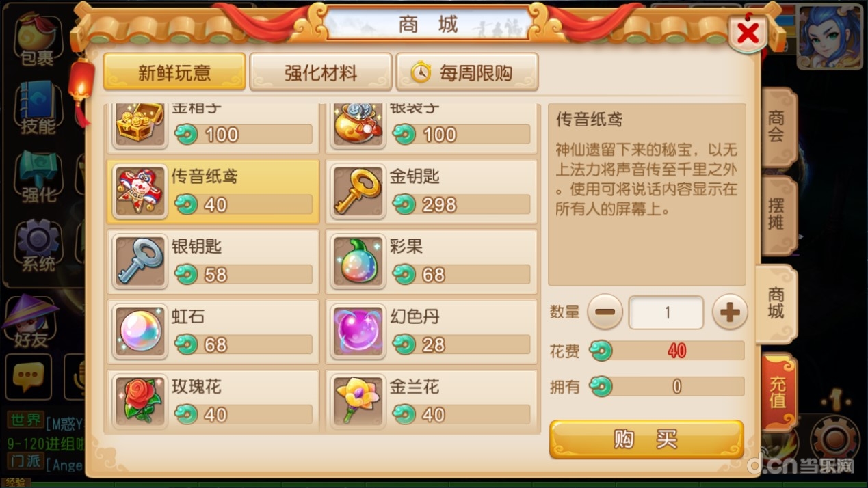
Task: Select the 金兰花 golden orchid item
Action: [432, 401]
